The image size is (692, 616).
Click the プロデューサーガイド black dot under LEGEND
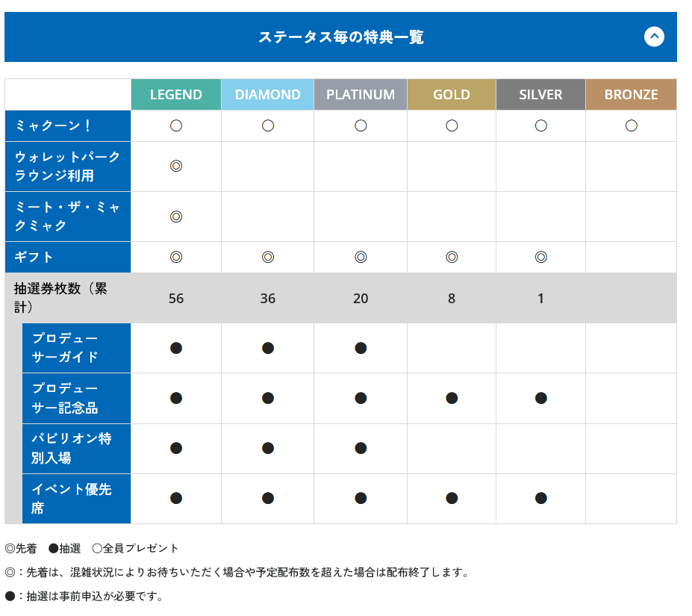click(x=176, y=349)
